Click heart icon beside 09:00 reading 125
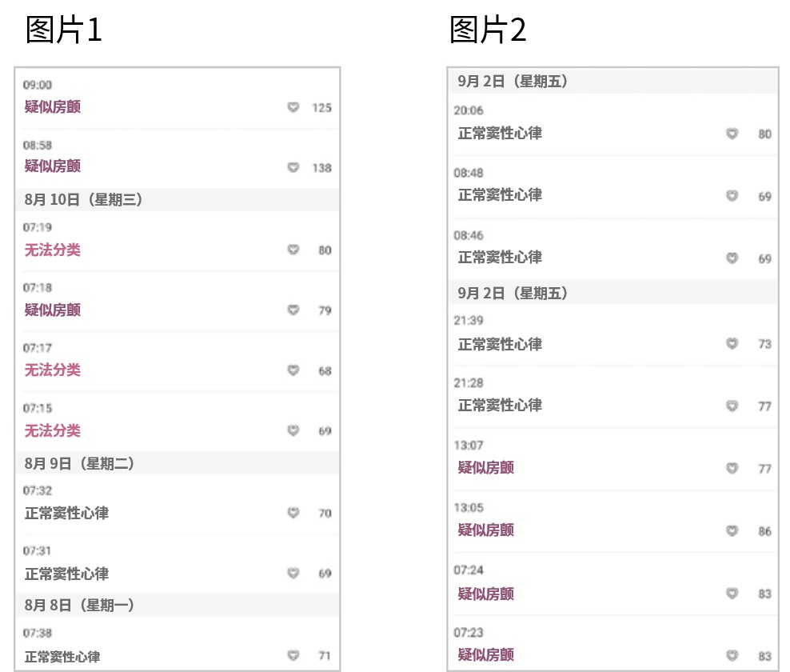This screenshot has height=672, width=790. (293, 107)
